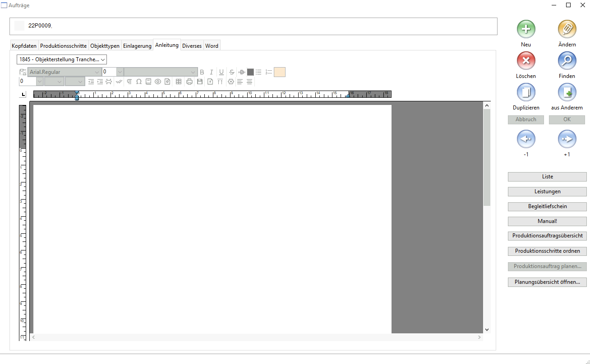Viewport: 590px width, 364px height.
Task: Print the document via printer icon
Action: [189, 82]
